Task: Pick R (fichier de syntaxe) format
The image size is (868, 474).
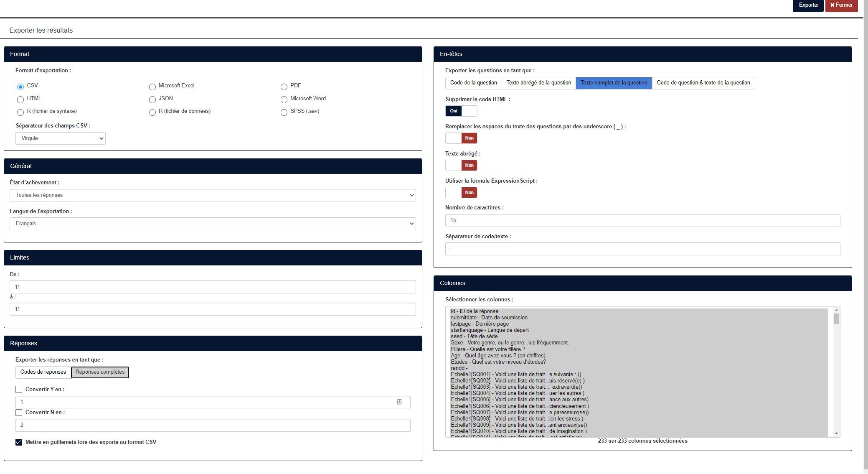Action: [20, 112]
